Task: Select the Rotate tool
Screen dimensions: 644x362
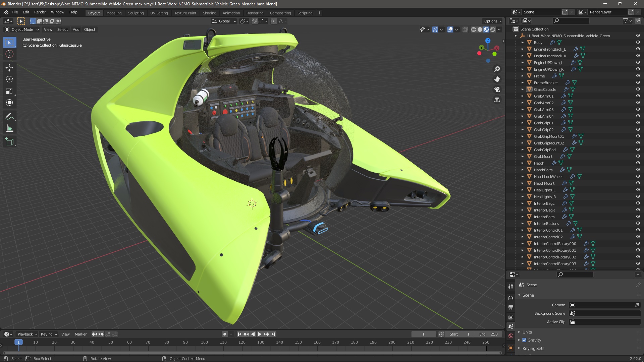Action: coord(9,79)
